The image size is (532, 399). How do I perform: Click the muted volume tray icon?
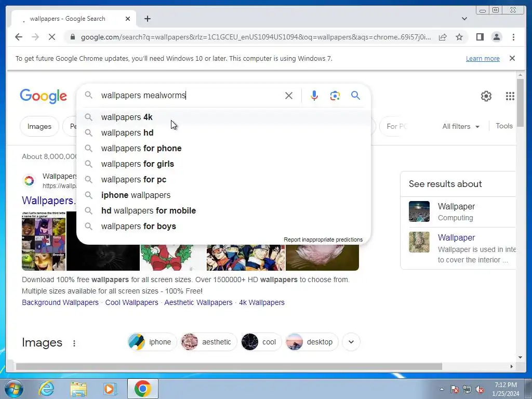click(480, 389)
